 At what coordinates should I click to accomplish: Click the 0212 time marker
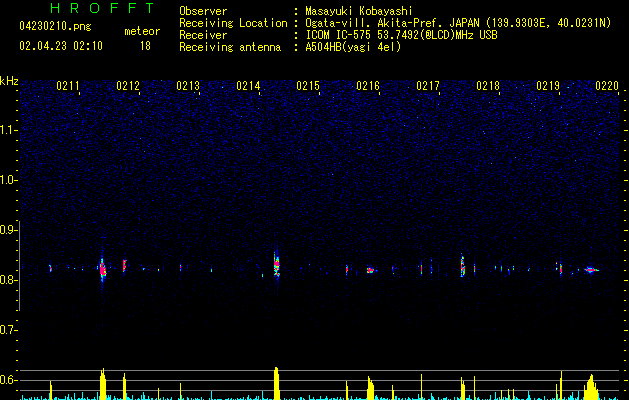128,86
